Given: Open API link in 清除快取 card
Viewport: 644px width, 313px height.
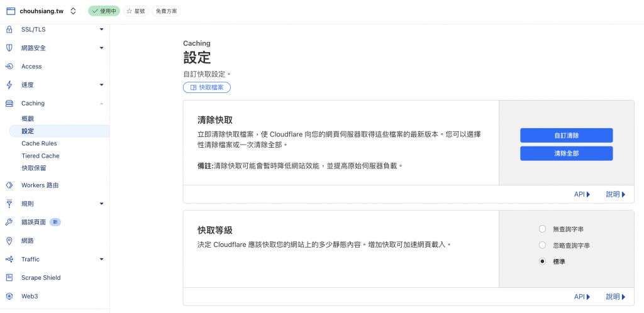Looking at the screenshot, I should pyautogui.click(x=582, y=194).
